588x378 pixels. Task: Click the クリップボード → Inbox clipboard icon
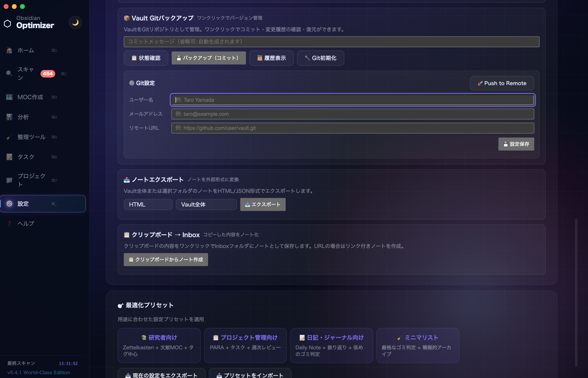127,235
